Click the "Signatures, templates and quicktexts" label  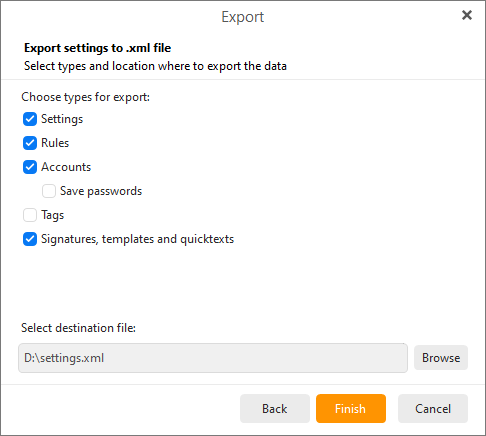pyautogui.click(x=137, y=239)
